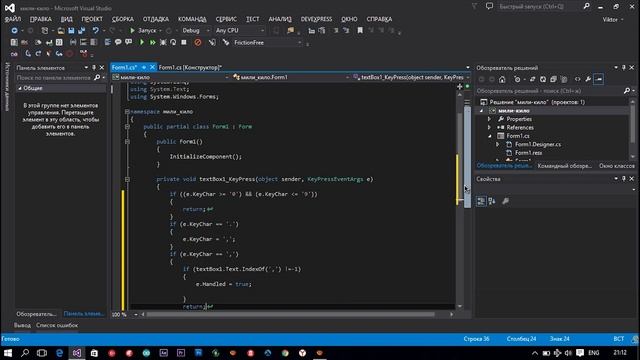Toggle Preview Selected Items in Solution Explorer
This screenshot has width=640, height=360.
pyautogui.click(x=599, y=80)
